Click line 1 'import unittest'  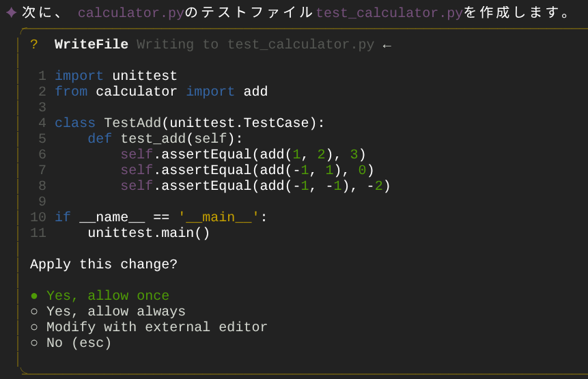tap(116, 76)
